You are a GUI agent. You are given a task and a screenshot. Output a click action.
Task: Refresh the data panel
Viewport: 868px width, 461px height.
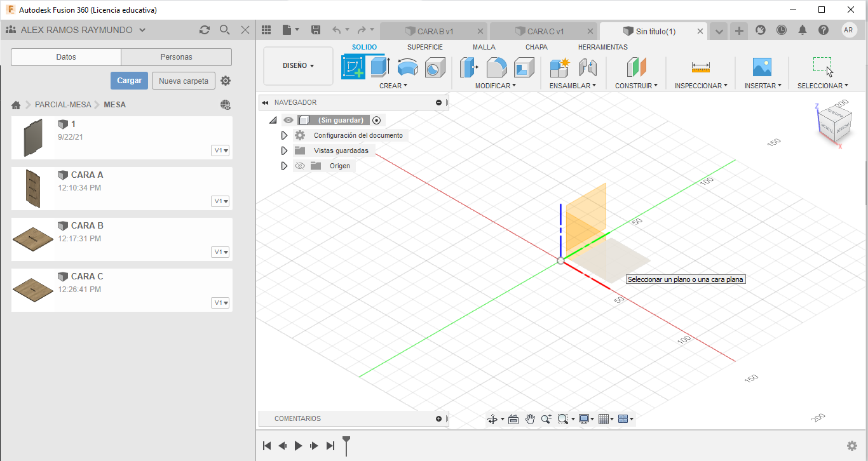pyautogui.click(x=204, y=30)
